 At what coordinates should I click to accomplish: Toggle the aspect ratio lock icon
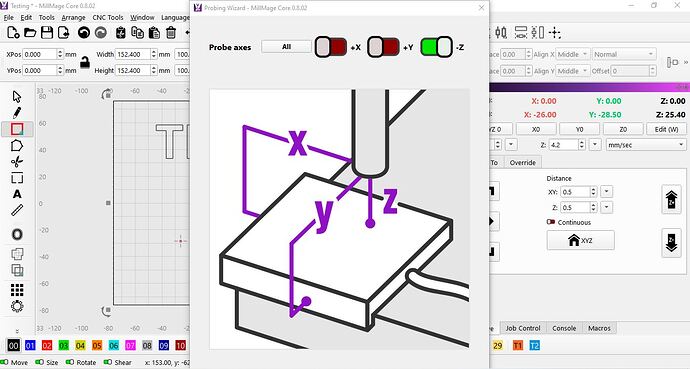85,62
